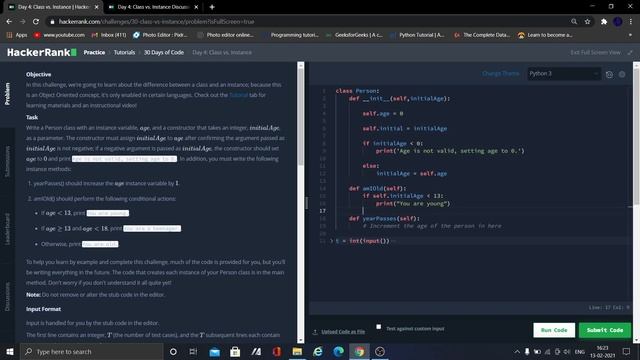Viewport: 640px width, 360px height.
Task: Open the Chrome three-dot menu
Action: [631, 21]
